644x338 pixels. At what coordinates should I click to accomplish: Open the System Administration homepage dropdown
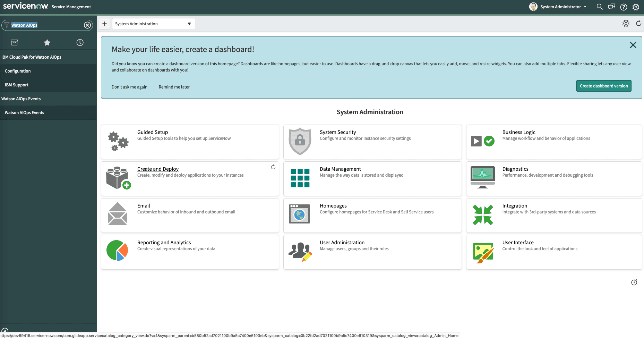click(153, 24)
